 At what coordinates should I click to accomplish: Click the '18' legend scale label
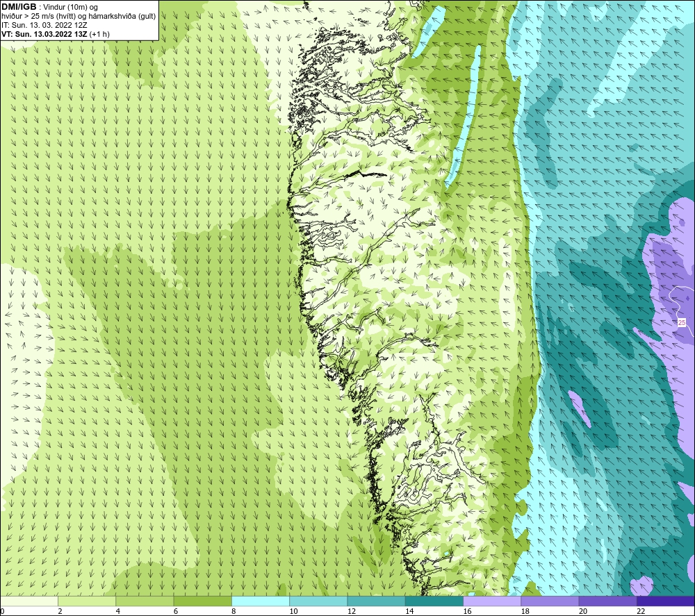[x=525, y=611]
